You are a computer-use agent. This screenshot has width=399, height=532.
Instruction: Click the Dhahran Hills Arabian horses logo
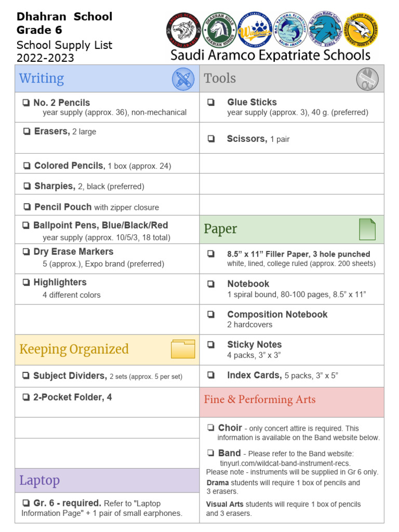click(x=219, y=30)
